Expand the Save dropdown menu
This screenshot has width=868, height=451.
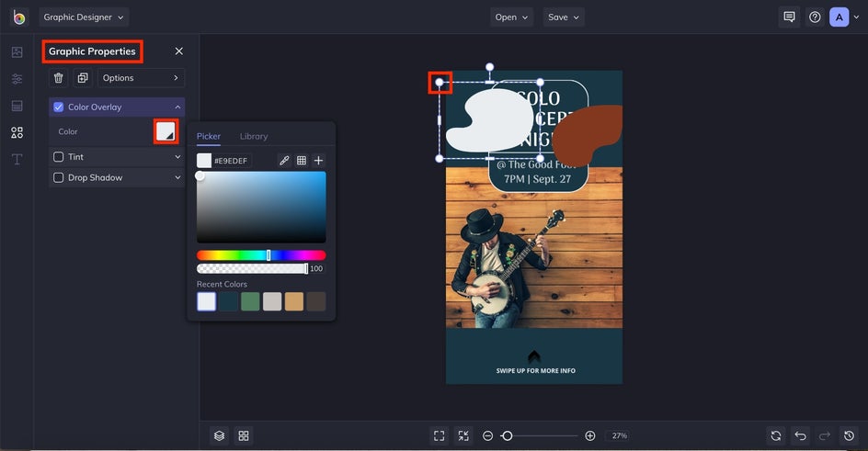click(x=565, y=17)
